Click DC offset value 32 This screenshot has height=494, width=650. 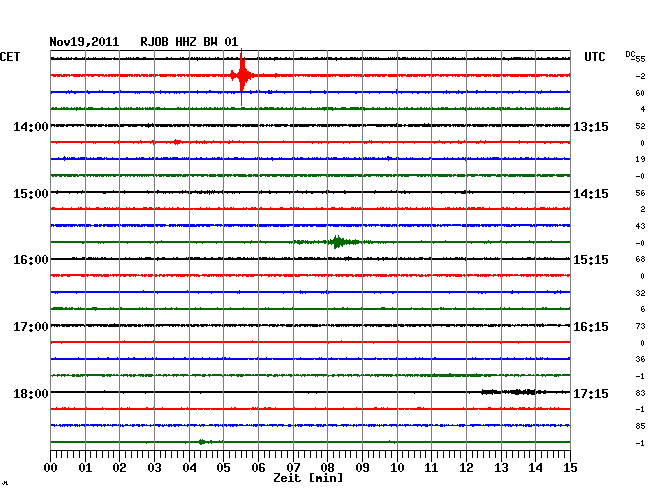click(640, 293)
